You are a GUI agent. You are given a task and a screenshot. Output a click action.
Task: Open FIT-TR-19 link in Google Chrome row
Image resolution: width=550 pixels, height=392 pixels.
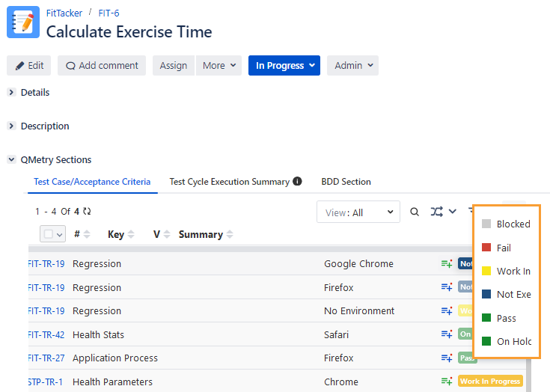46,263
